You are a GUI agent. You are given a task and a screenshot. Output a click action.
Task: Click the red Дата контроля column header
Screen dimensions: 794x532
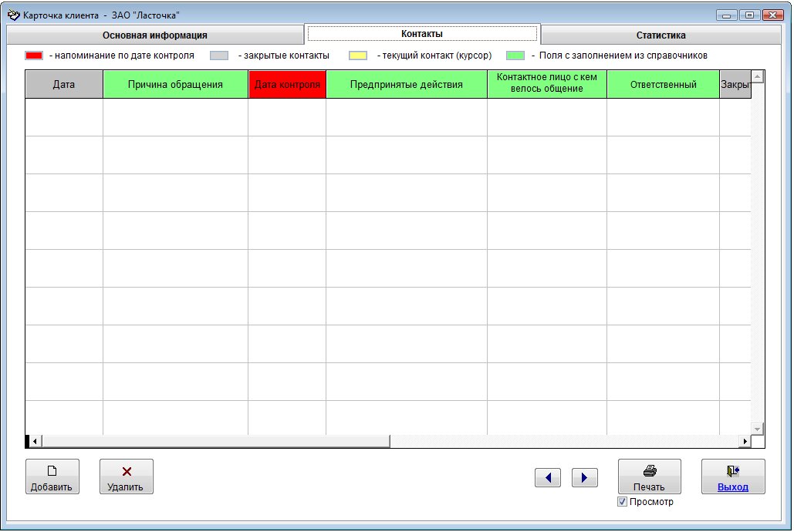[x=287, y=84]
